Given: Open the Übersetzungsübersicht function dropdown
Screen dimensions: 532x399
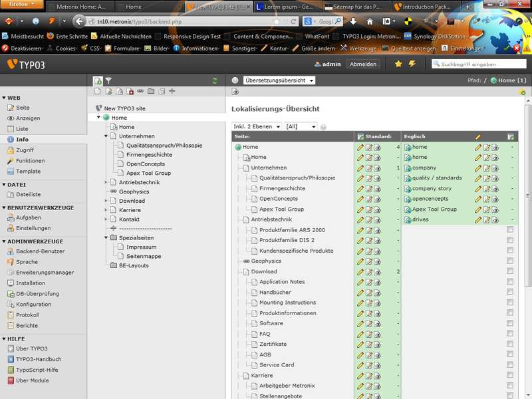Looking at the screenshot, I should (279, 80).
